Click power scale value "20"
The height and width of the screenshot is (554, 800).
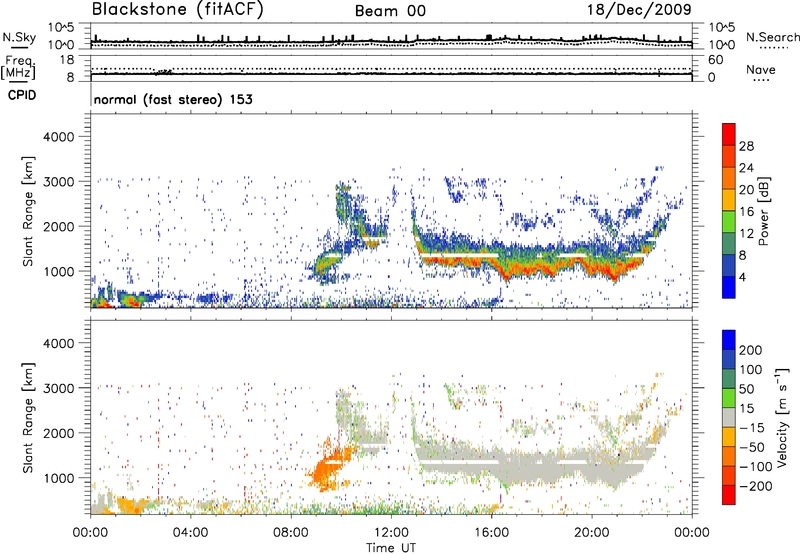(746, 190)
